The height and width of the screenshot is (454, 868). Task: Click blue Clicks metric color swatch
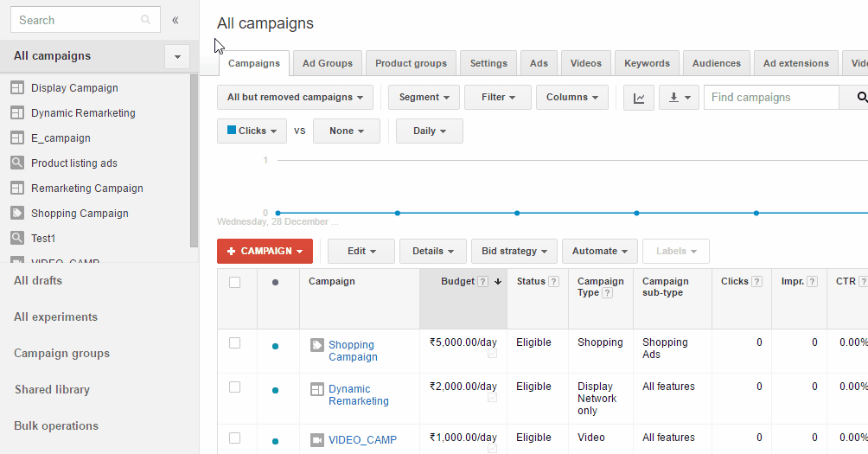(x=232, y=130)
